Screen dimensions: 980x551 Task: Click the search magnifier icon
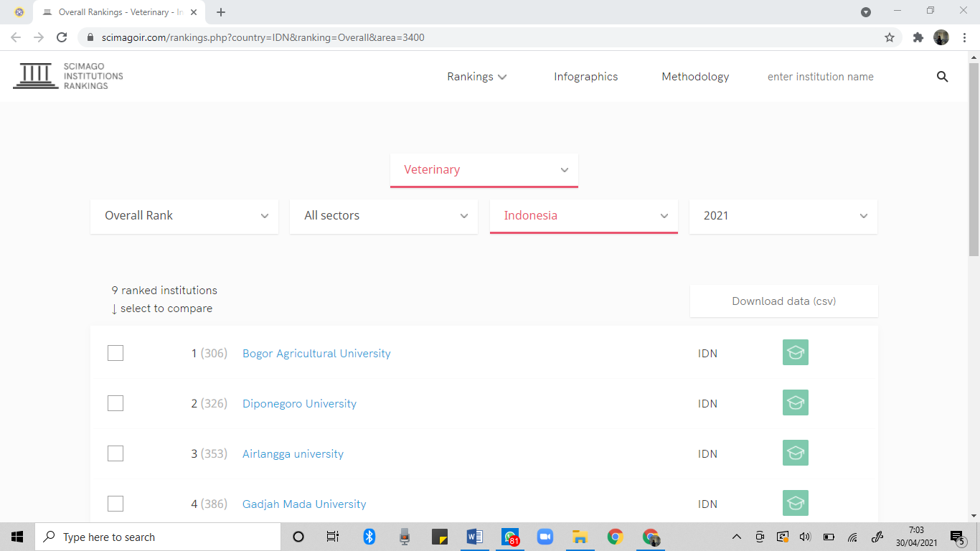pyautogui.click(x=942, y=77)
